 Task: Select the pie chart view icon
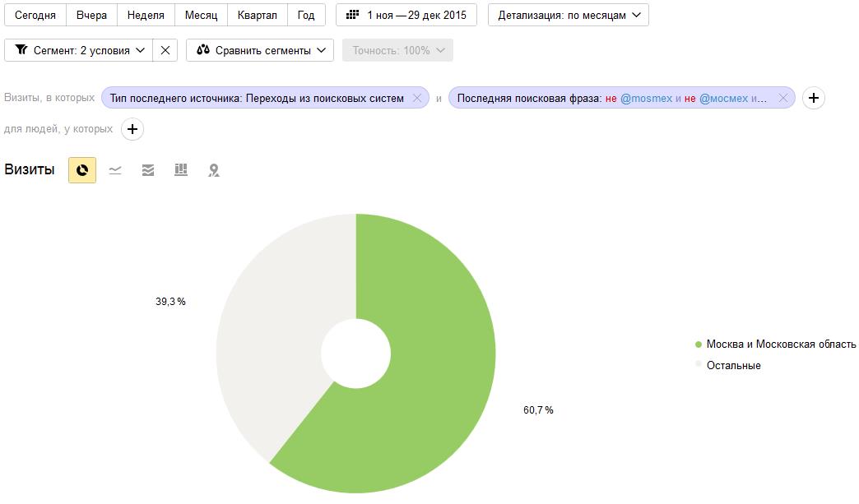tap(82, 170)
